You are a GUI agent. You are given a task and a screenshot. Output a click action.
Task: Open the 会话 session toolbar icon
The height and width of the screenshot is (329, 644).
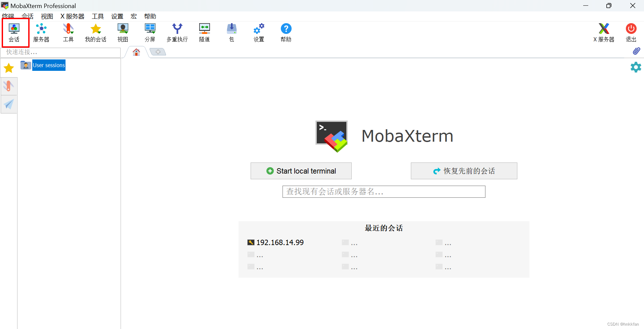tap(14, 33)
